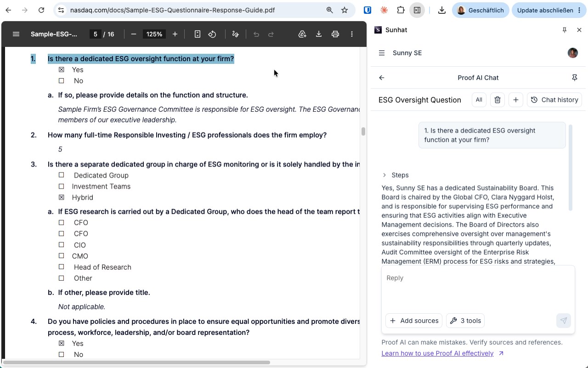Click the PDF horizontal scrollbar thumb
588x368 pixels.
(x=136, y=362)
